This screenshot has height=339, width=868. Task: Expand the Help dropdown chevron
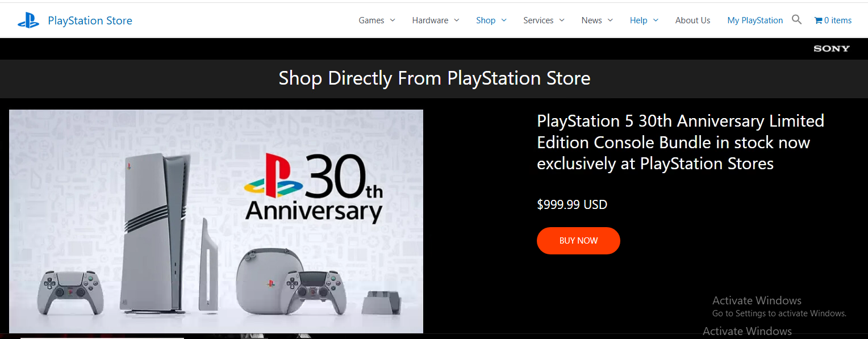click(656, 20)
